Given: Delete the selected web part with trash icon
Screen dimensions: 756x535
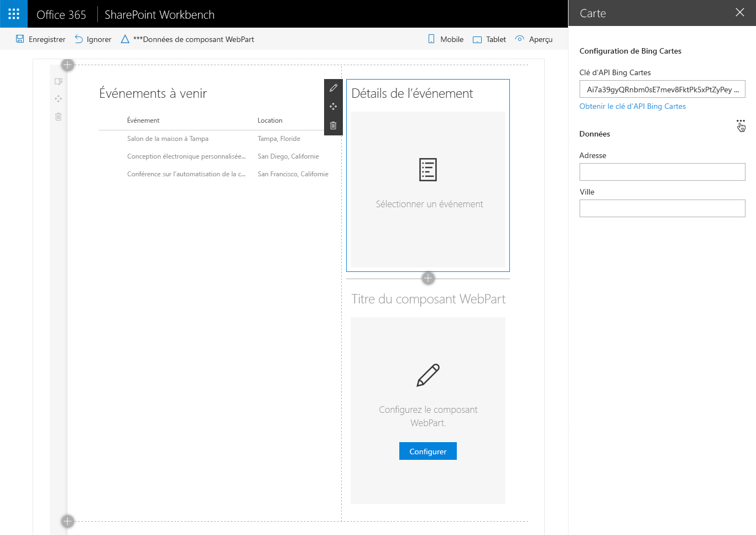Looking at the screenshot, I should 333,125.
